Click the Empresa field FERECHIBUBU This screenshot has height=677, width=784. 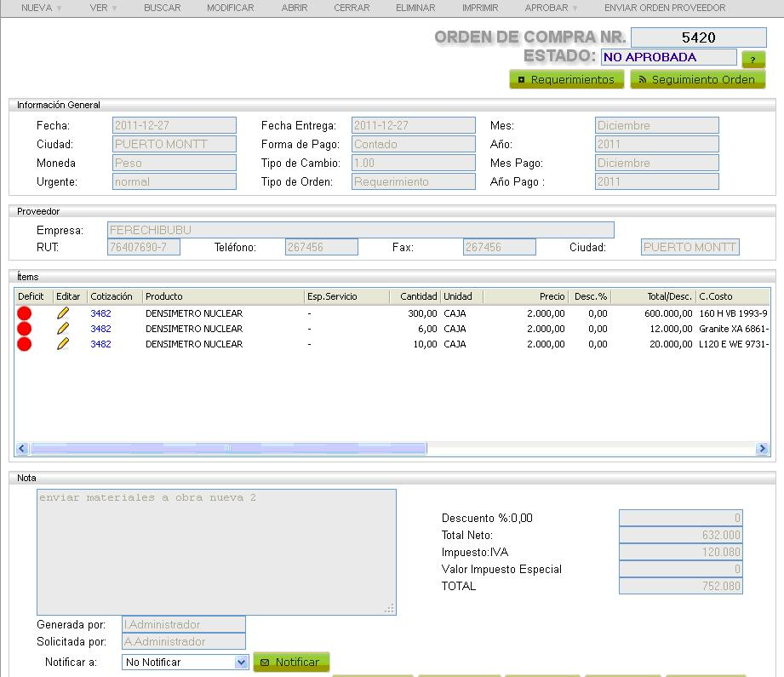[360, 230]
